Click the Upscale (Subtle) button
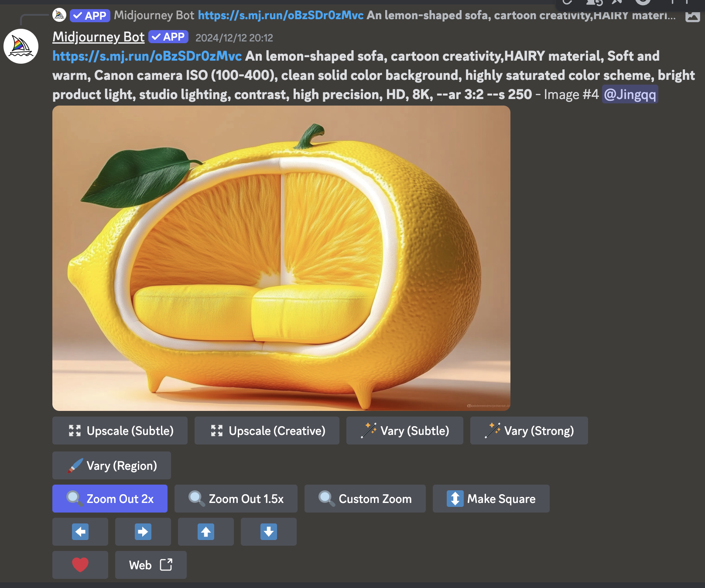Image resolution: width=705 pixels, height=588 pixels. [120, 431]
